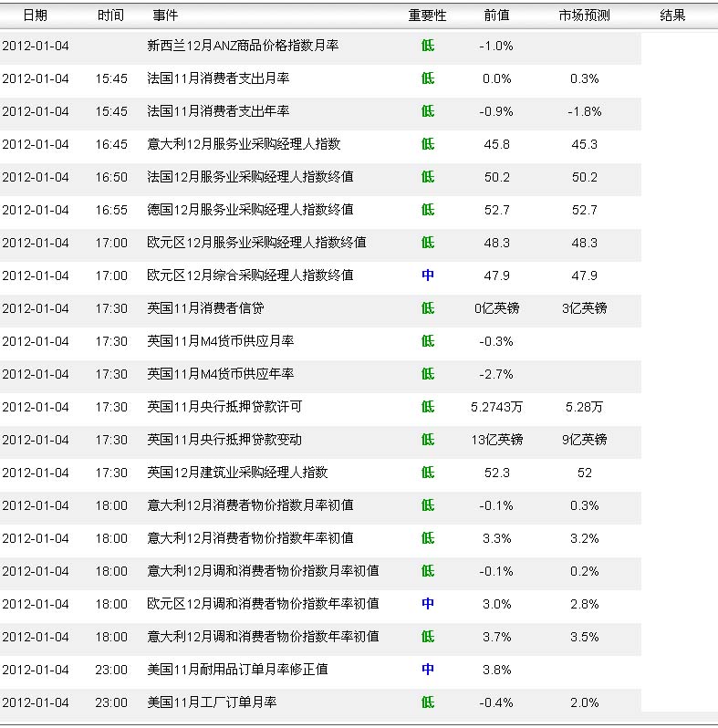Select event 英国11月M4货币供应年率

[x=221, y=374]
